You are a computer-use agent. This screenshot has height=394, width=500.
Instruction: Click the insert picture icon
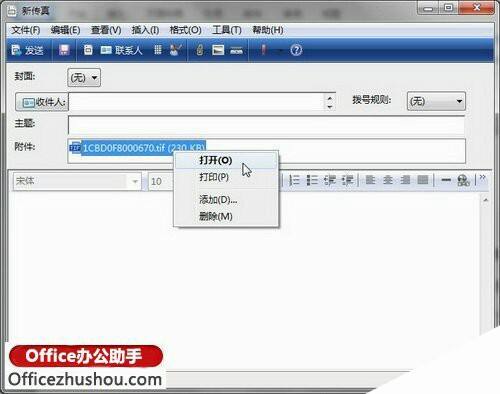pyautogui.click(x=218, y=50)
